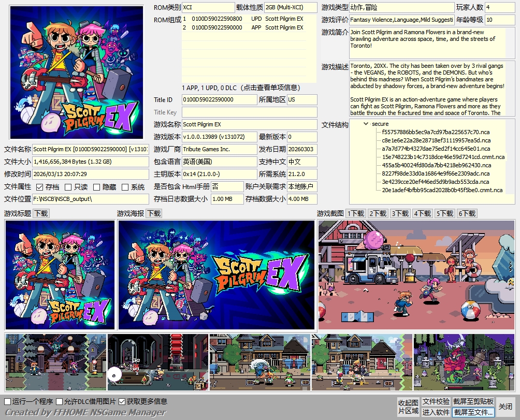Select the UPD row in ROM组成 list
The height and width of the screenshot is (420, 520).
[243, 19]
